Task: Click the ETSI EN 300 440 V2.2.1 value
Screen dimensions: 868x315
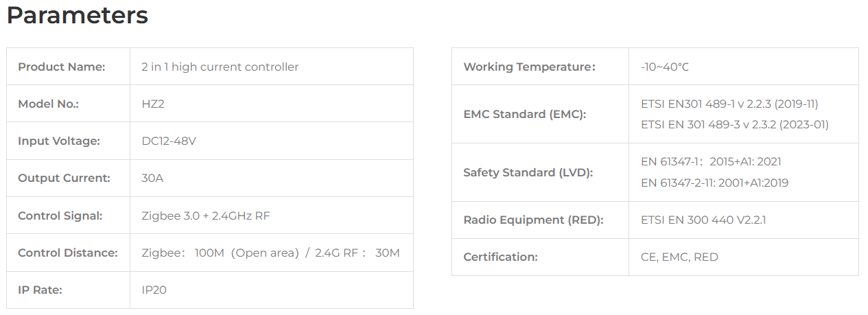Action: point(703,220)
